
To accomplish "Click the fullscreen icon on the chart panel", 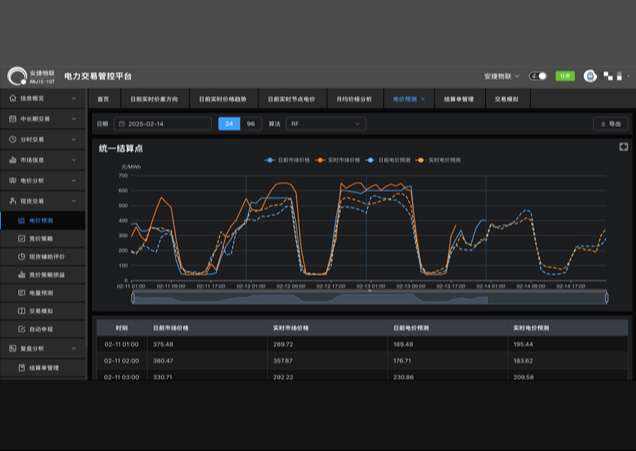I will [x=623, y=147].
